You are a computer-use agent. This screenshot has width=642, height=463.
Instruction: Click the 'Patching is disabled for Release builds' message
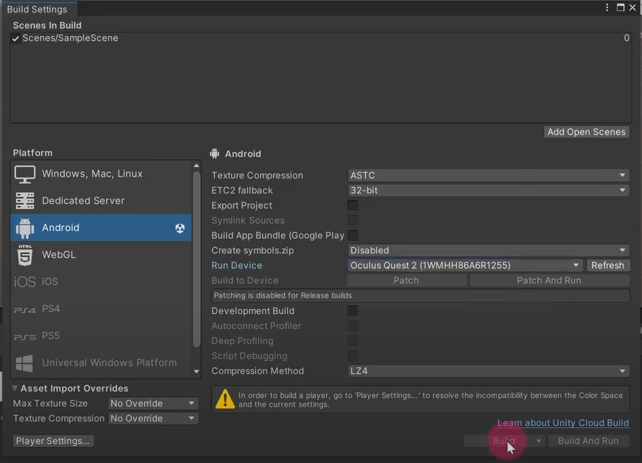[x=420, y=296]
